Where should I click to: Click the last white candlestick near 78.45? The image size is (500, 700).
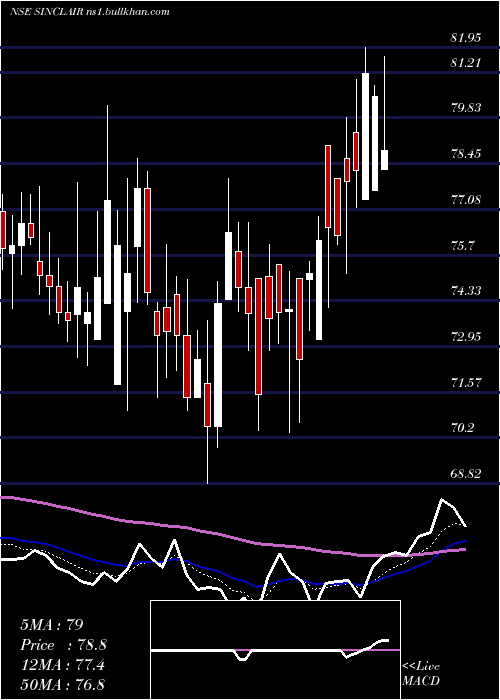coord(384,160)
